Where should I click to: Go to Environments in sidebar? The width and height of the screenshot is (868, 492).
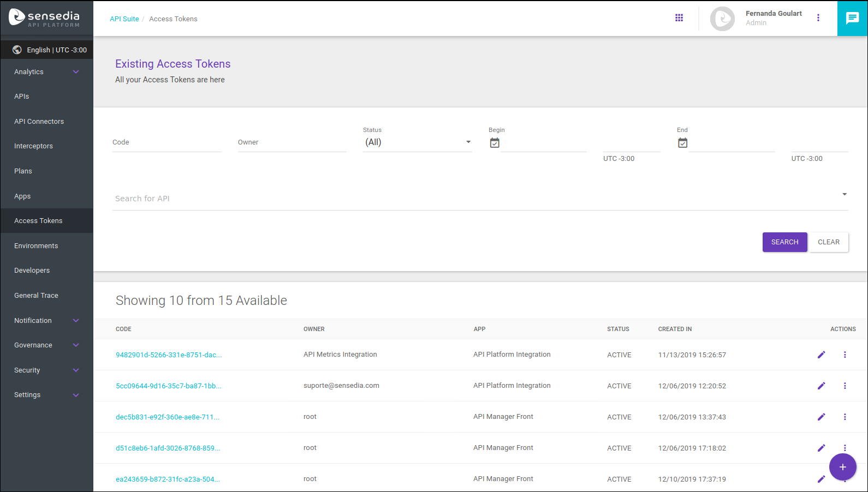coord(36,246)
